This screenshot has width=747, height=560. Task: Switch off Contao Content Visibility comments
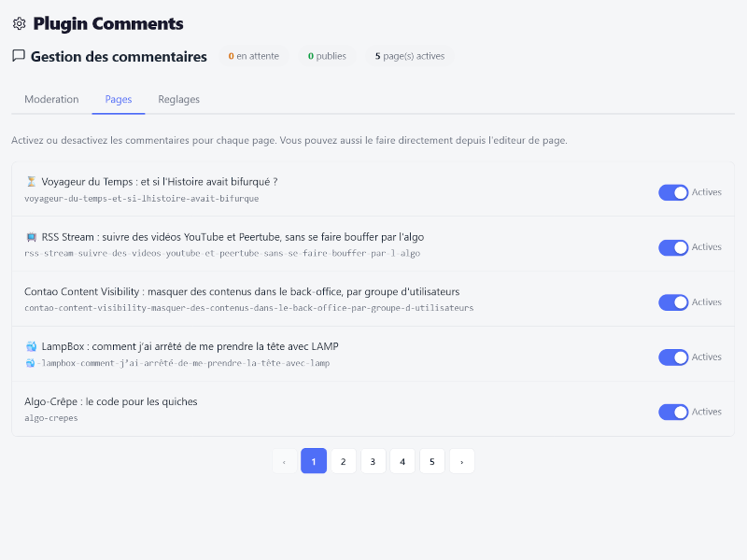click(x=673, y=302)
